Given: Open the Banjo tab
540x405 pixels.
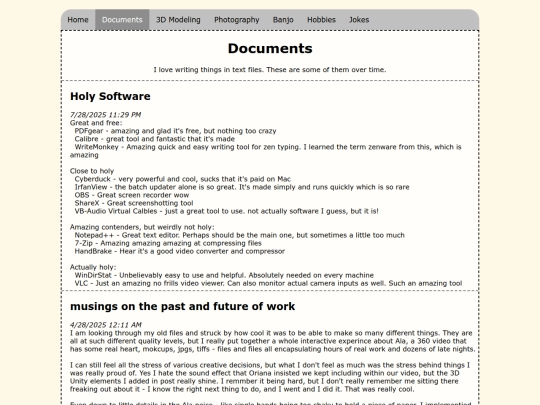Looking at the screenshot, I should point(283,20).
